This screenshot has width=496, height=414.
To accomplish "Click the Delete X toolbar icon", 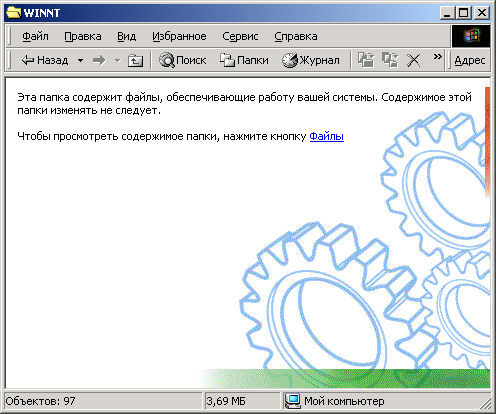I will click(414, 60).
